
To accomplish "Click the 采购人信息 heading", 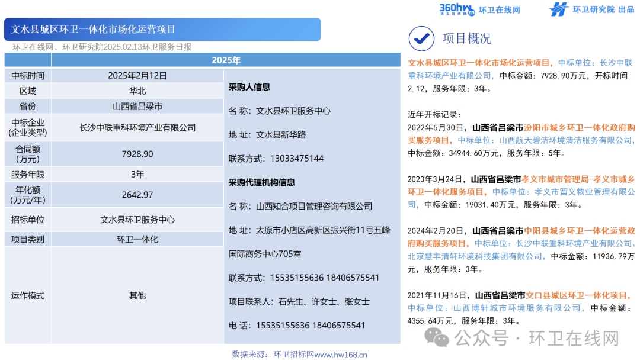I will (249, 87).
